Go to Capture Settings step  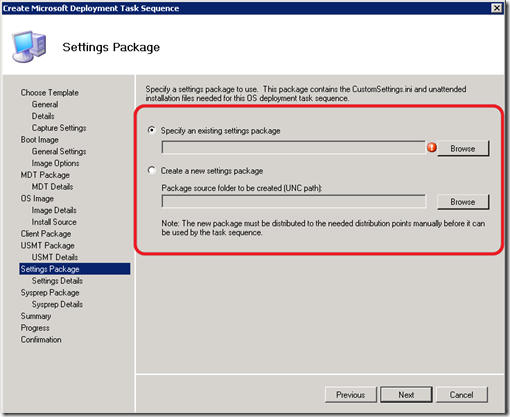coord(59,128)
